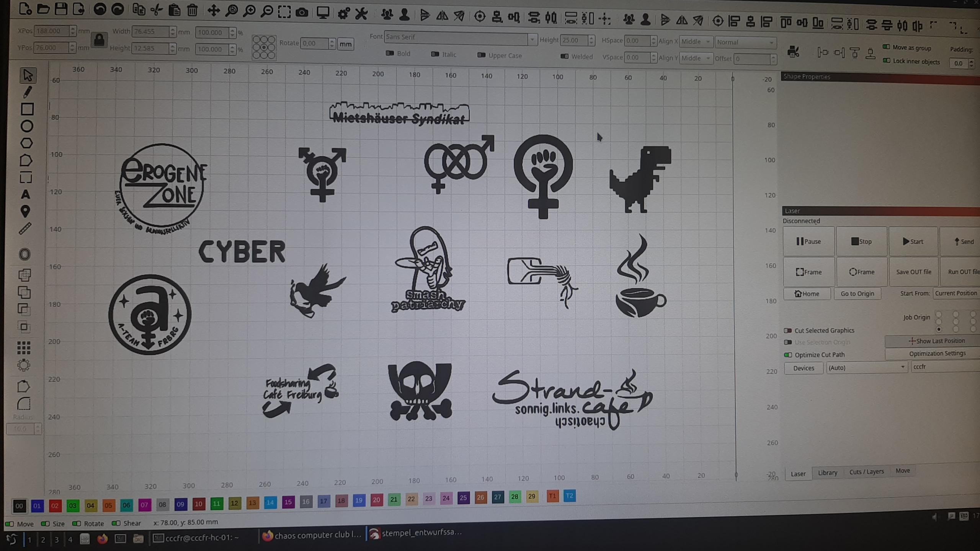
Task: Pick the orange T1 tool layer swatch
Action: point(552,496)
